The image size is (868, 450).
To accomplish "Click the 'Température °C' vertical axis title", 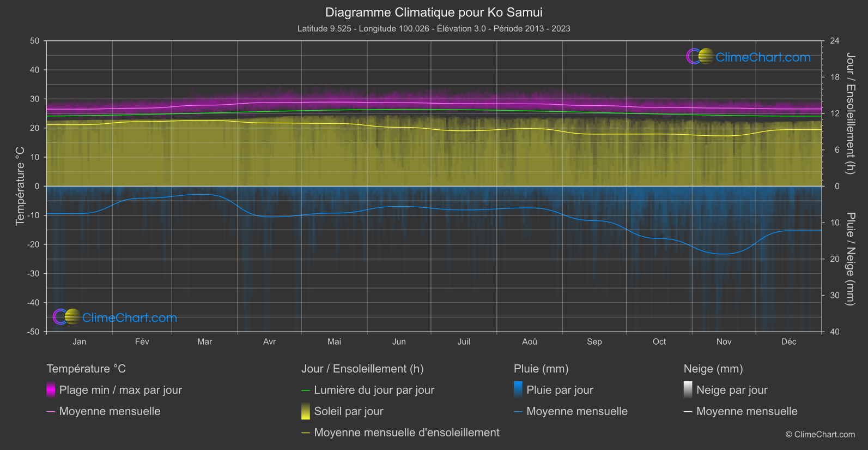I will tap(20, 186).
